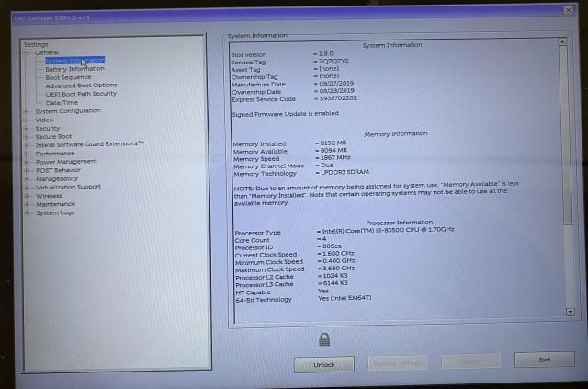
Task: Expand the Virtualization Support node
Action: click(x=27, y=188)
